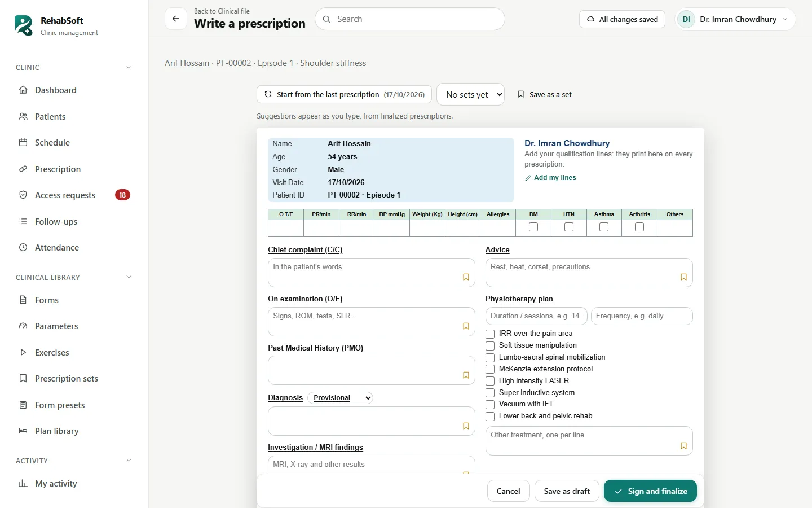
Task: Click the Attendance clock icon
Action: (x=23, y=247)
